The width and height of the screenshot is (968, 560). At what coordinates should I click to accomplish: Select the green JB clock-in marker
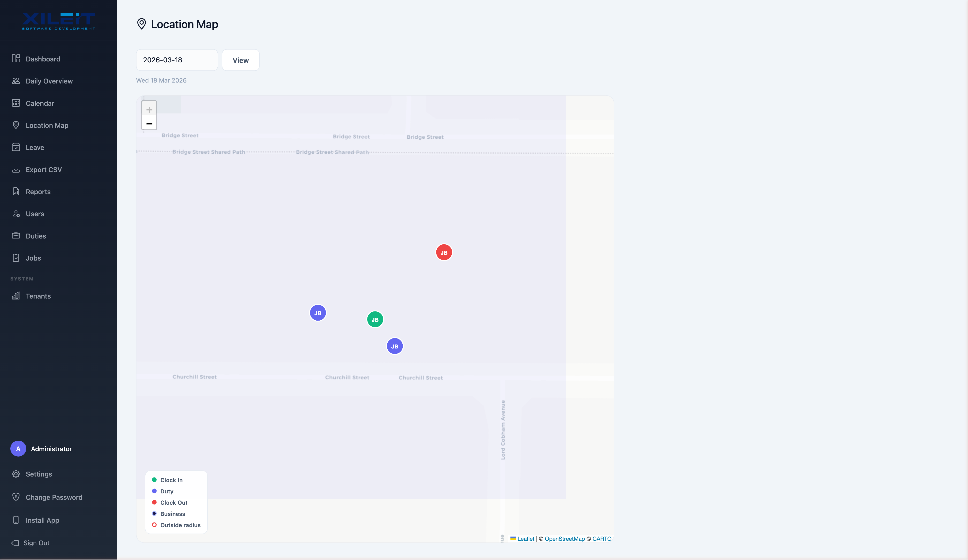375,319
